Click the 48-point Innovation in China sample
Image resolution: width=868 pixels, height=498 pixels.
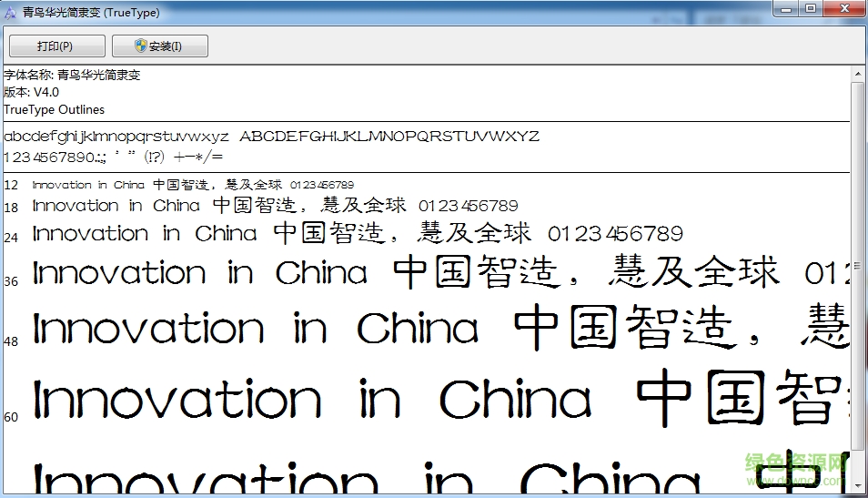pyautogui.click(x=441, y=328)
